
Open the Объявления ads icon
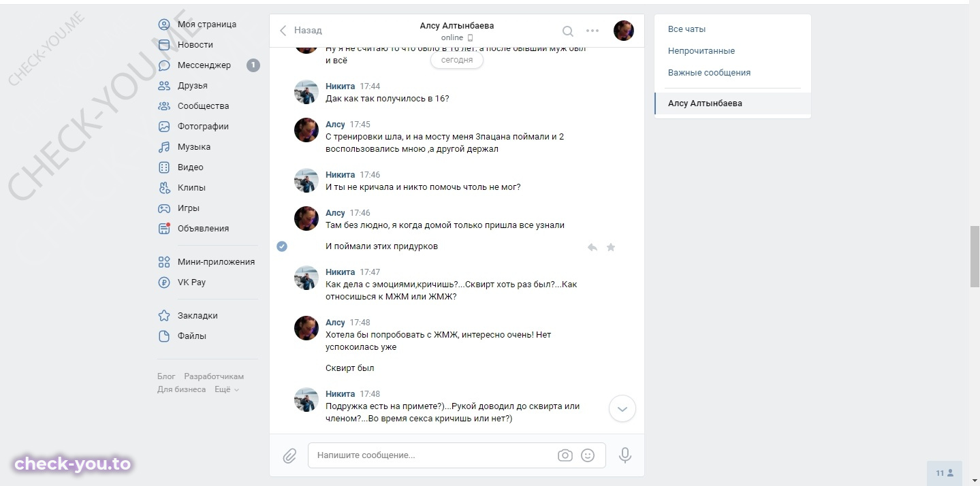tap(164, 229)
